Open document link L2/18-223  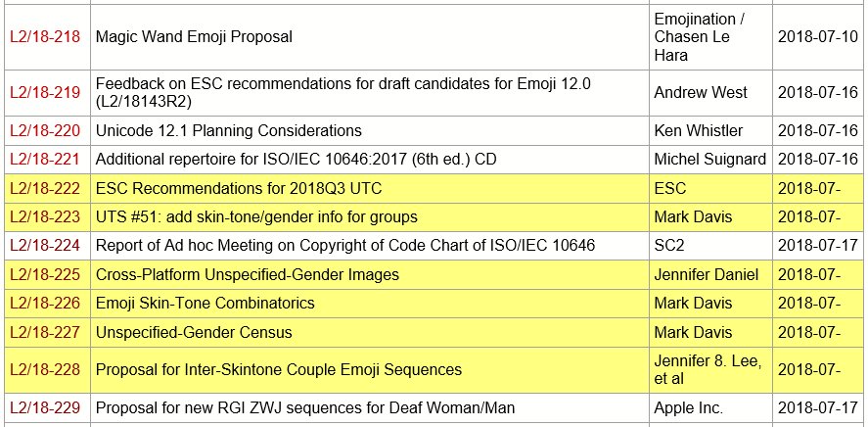coord(45,217)
